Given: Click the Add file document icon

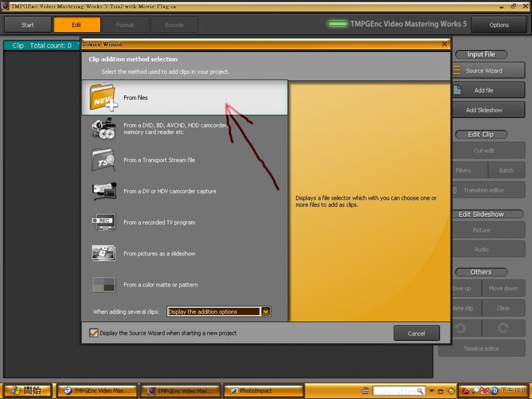Looking at the screenshot, I should 457,90.
